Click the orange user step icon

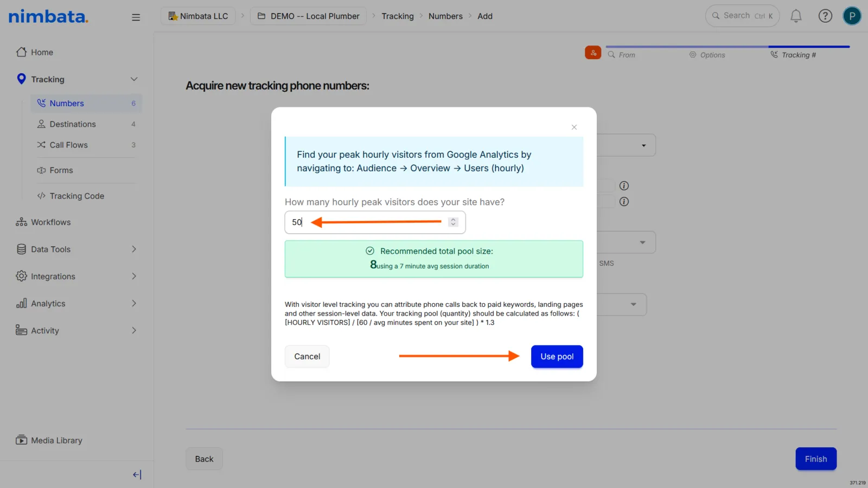coord(593,53)
